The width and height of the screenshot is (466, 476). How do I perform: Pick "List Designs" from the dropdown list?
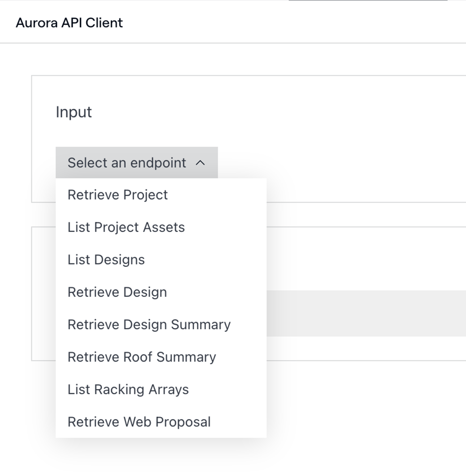(x=106, y=260)
